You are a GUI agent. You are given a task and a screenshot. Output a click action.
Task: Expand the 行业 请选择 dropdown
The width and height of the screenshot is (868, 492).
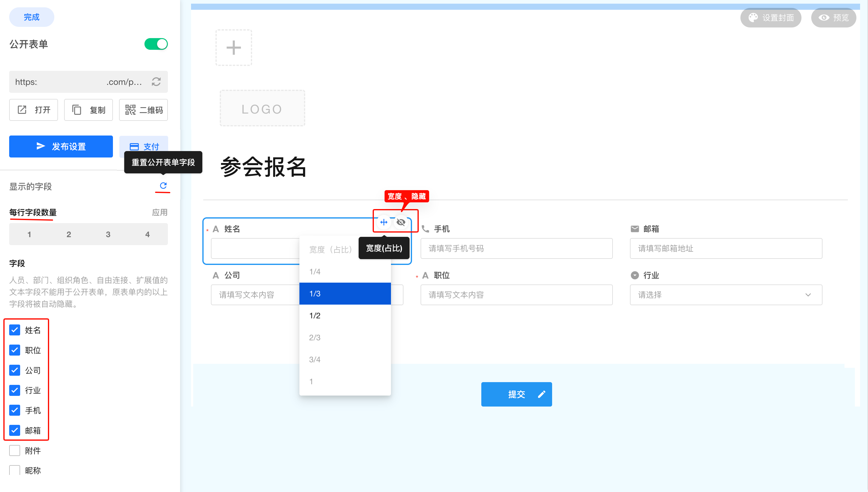pos(725,295)
